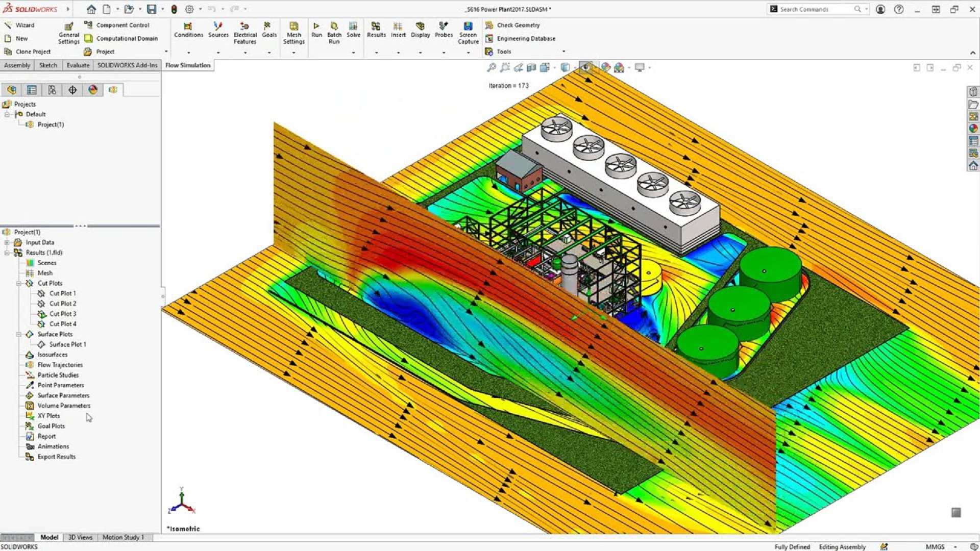Expand the Input Data node
The height and width of the screenshot is (551, 980).
pos(7,242)
